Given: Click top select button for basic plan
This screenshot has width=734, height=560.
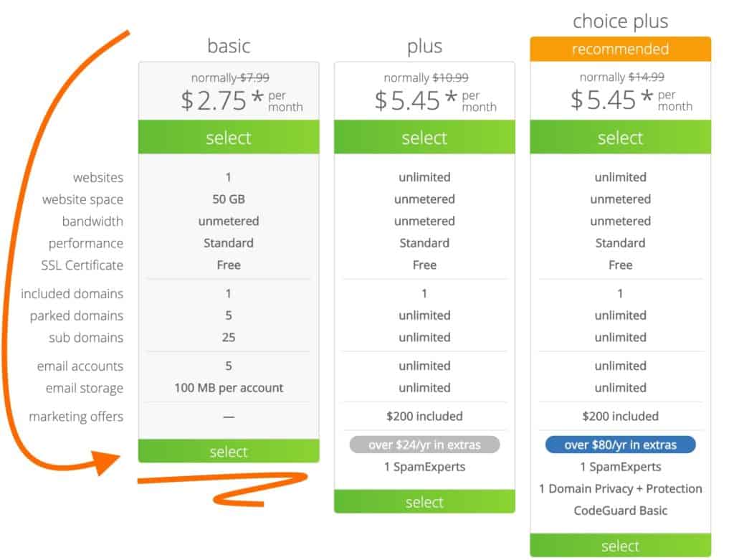Looking at the screenshot, I should point(229,137).
